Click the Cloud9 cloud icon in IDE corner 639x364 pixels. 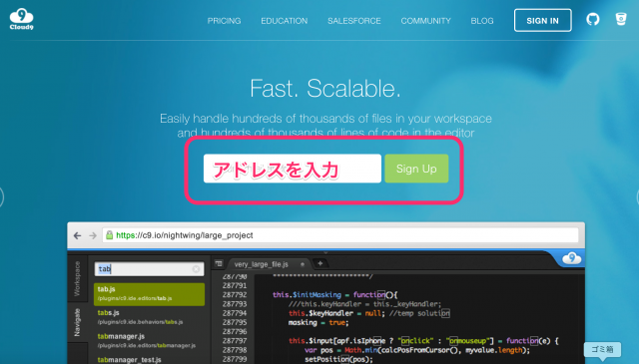(571, 258)
